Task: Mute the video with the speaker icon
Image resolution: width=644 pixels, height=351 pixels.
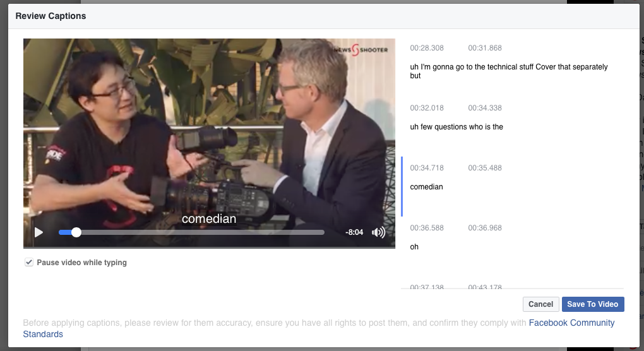Action: click(378, 232)
